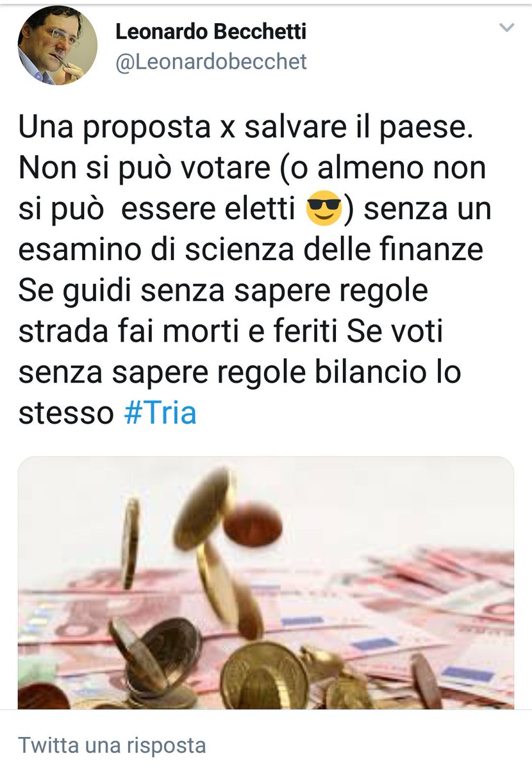
Task: Open the @Leonardobecchet handle
Action: pos(211,62)
